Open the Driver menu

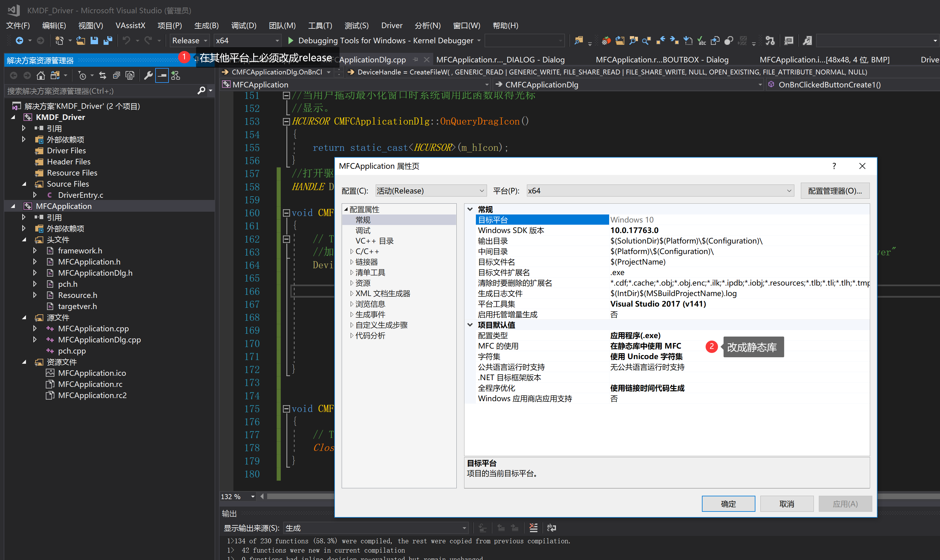(x=391, y=25)
